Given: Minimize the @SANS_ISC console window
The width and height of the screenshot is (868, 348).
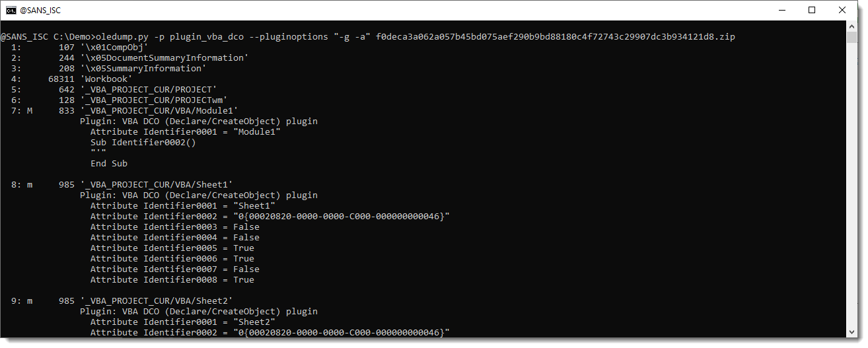Looking at the screenshot, I should point(782,10).
